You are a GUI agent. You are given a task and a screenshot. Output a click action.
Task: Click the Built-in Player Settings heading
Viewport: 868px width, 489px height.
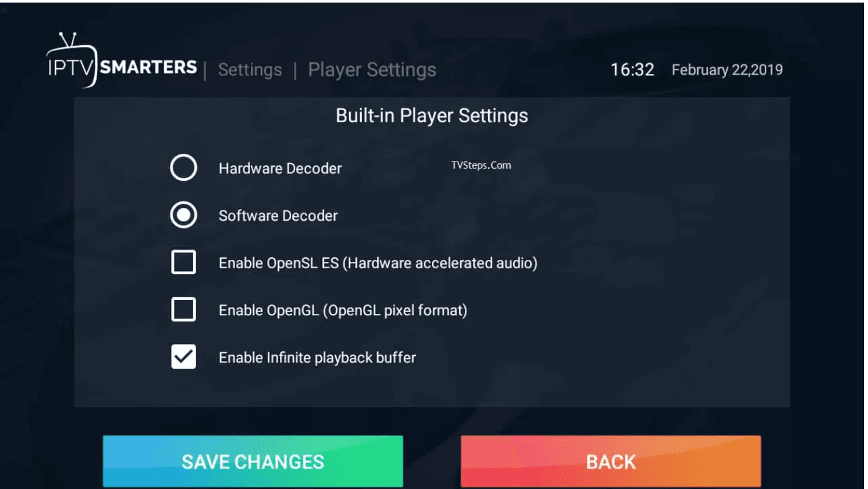click(x=432, y=116)
